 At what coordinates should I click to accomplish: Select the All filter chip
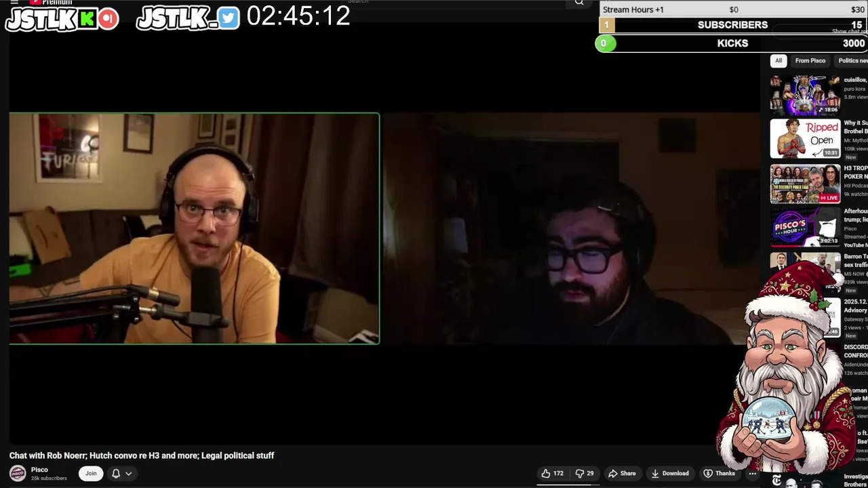pos(778,60)
